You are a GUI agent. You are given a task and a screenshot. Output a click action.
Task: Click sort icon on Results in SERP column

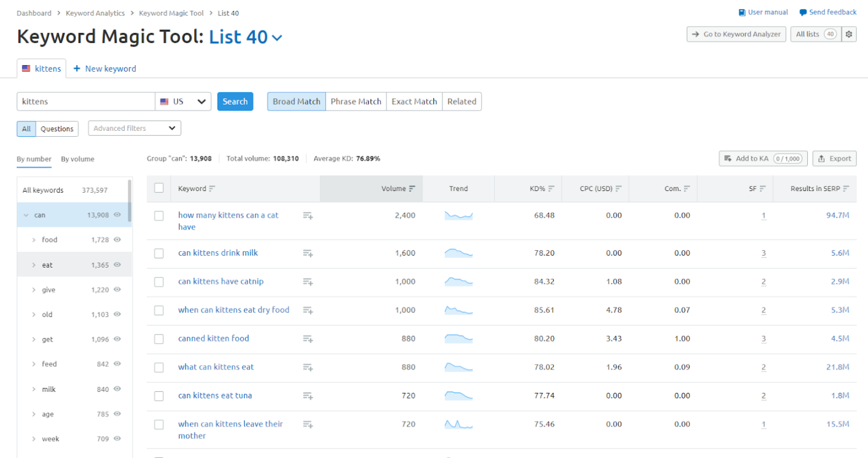coord(846,189)
